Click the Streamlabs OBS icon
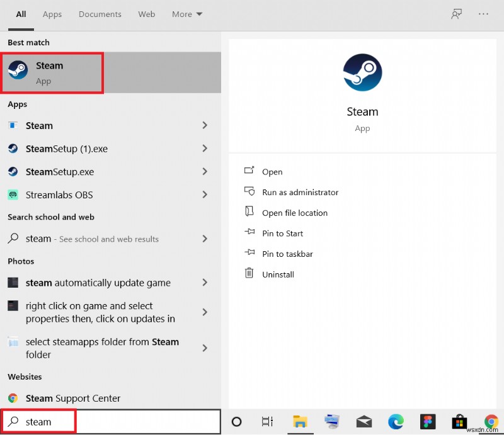Screen dimensions: 504x435 pyautogui.click(x=13, y=195)
